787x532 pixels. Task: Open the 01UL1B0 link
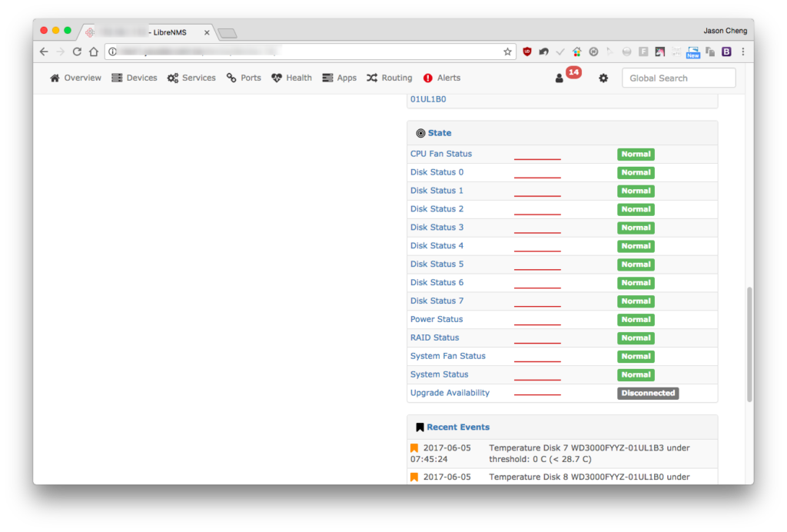pos(428,99)
